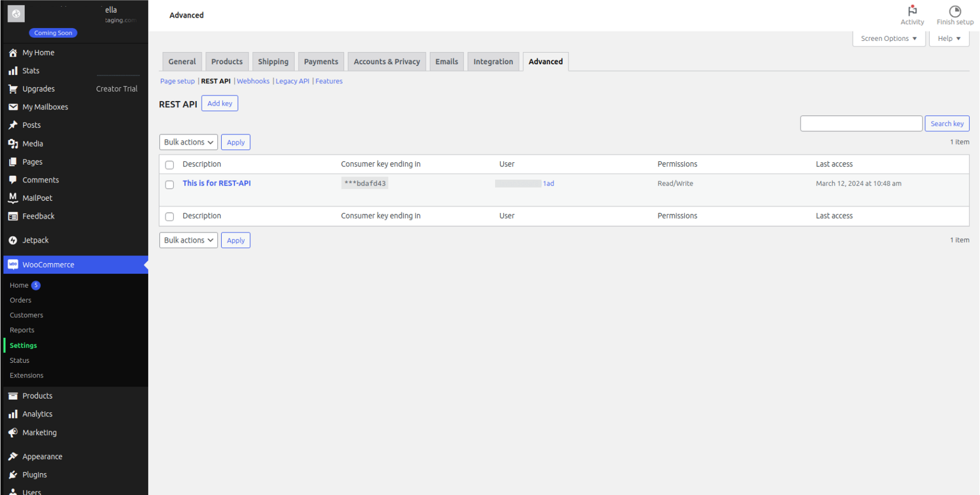Click the Upgrades cart icon
Viewport: 980px width, 495px height.
point(13,89)
